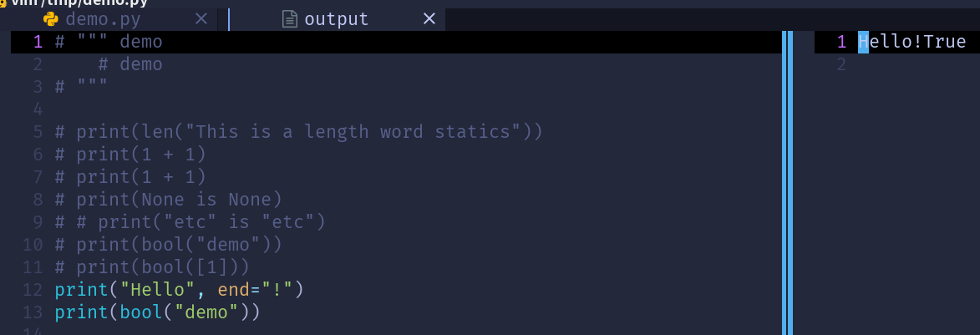Close the output tab
Image resolution: width=980 pixels, height=335 pixels.
tap(429, 18)
